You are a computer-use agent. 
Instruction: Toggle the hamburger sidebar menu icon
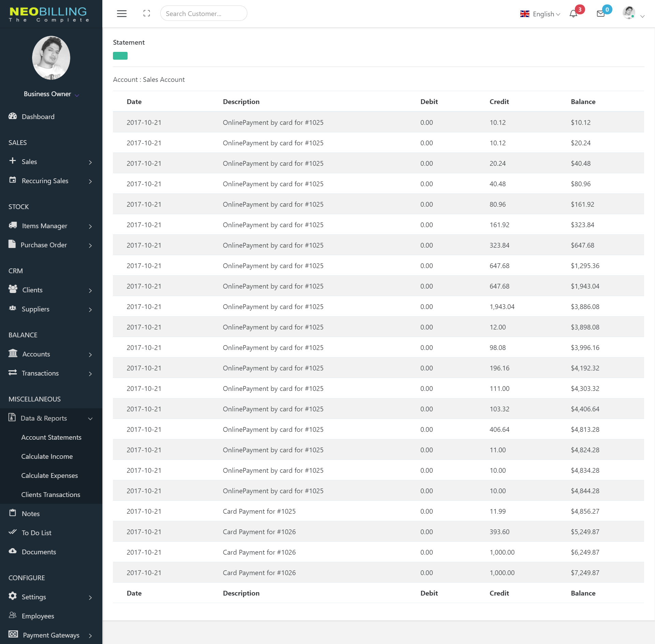point(122,14)
